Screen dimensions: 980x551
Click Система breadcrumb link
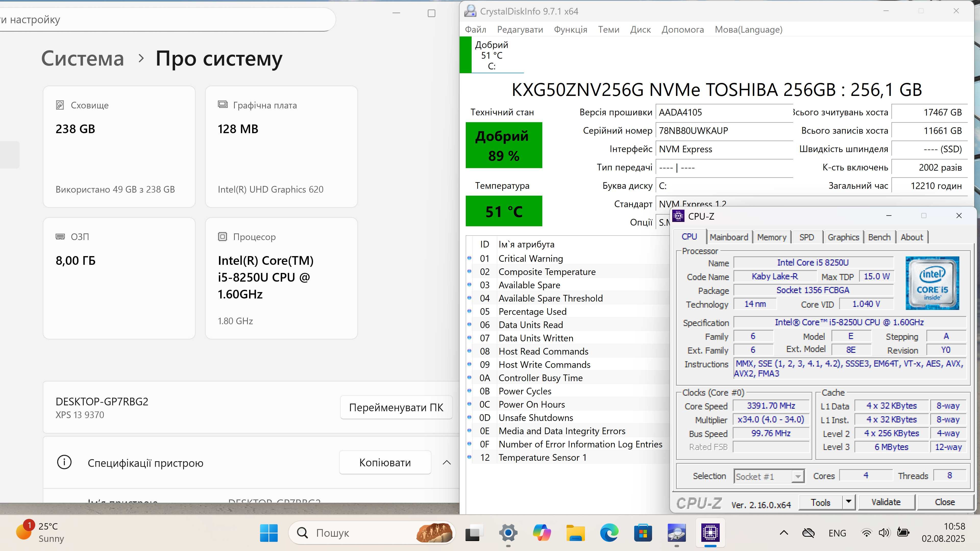[82, 59]
